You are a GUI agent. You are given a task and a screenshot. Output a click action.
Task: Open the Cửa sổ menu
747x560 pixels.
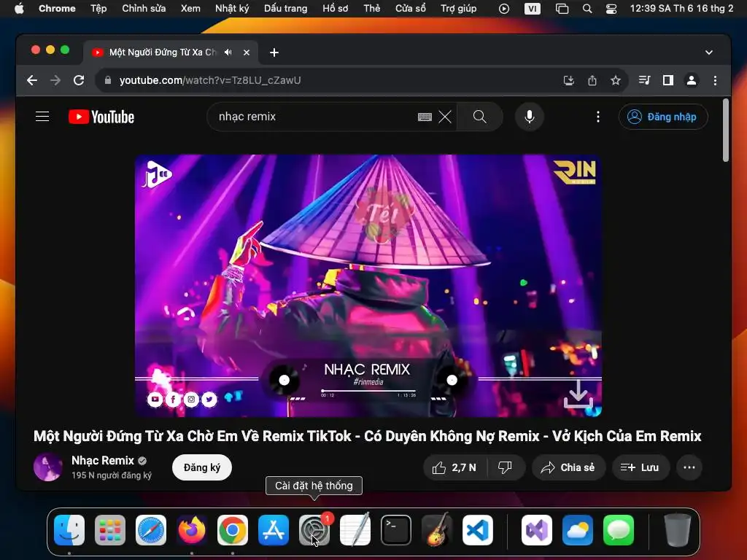410,9
